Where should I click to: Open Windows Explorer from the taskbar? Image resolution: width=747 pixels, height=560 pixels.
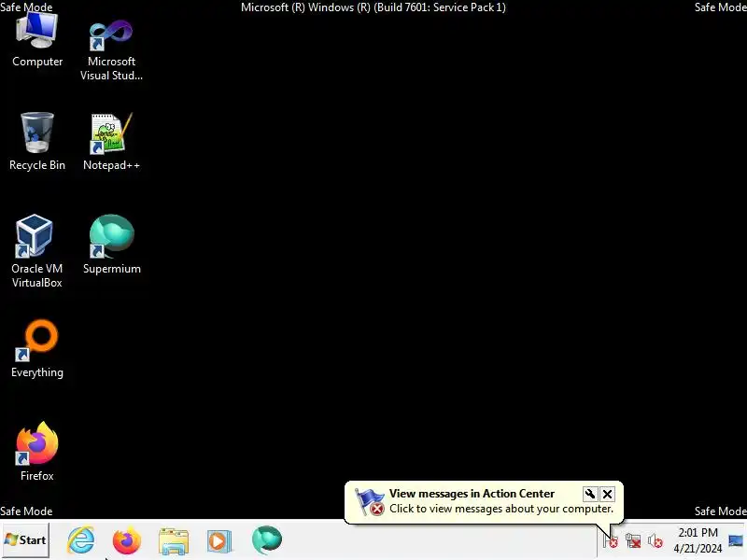pos(174,541)
